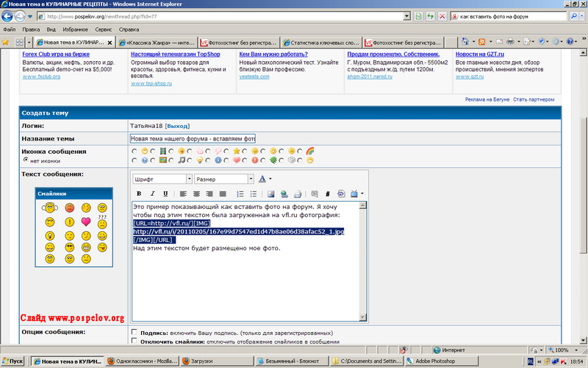Viewport: 588px width, 368px height.
Task: Open the Новости на GZT.ru link
Action: [480, 54]
